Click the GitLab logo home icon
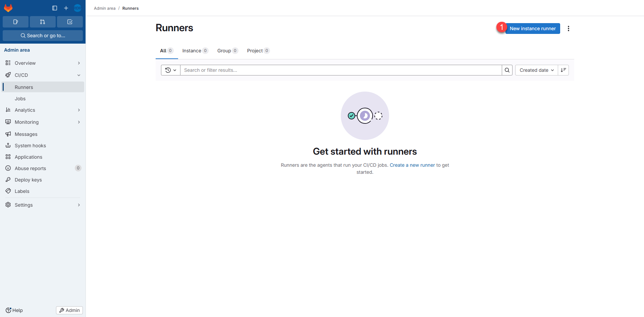644x317 pixels. point(8,8)
